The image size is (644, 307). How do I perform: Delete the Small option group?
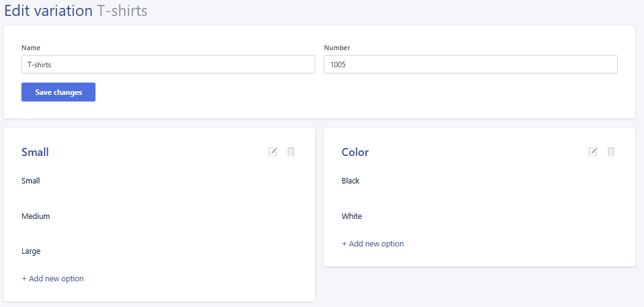click(291, 152)
